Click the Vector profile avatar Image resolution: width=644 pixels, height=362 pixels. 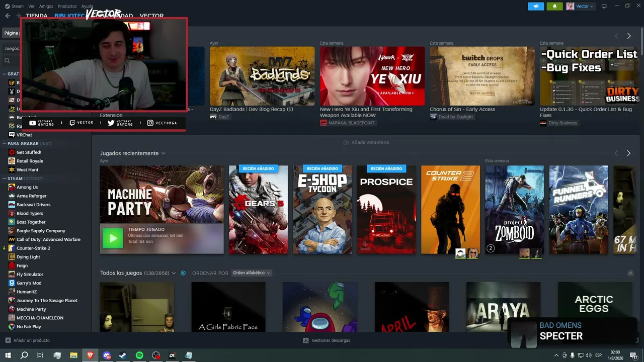tap(570, 6)
